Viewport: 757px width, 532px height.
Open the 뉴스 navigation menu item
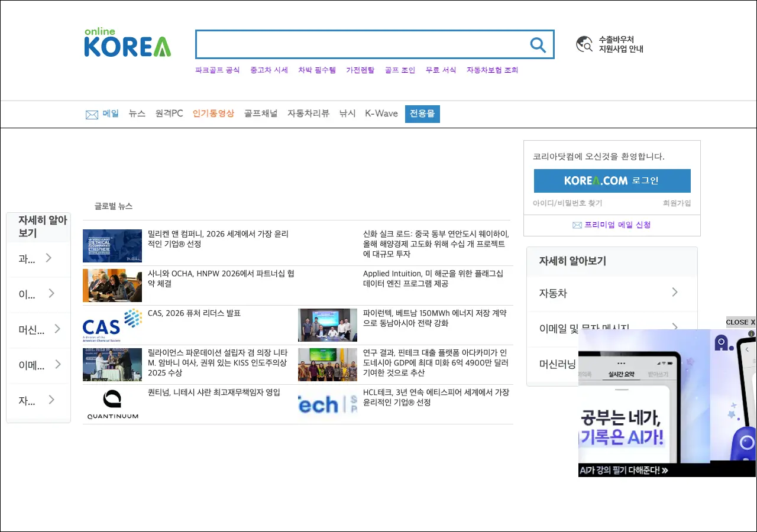click(x=137, y=113)
